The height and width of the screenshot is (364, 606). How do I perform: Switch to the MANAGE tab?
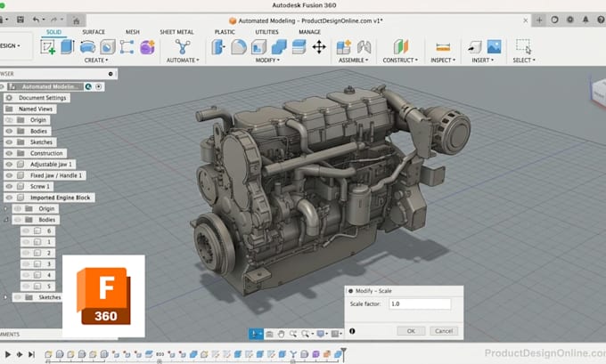pos(309,32)
